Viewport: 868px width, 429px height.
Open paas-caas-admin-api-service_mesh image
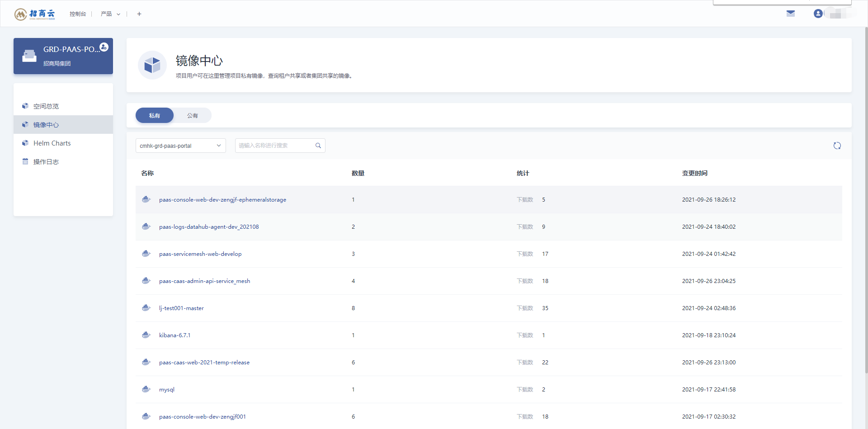tap(204, 281)
